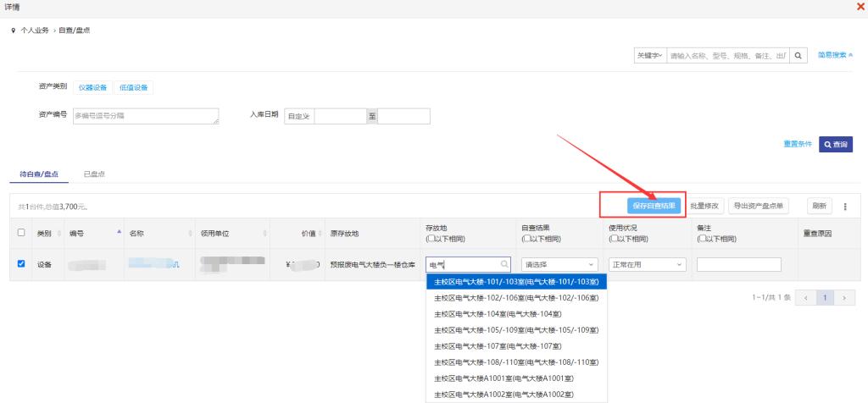Open the three-dot more options menu

point(844,206)
